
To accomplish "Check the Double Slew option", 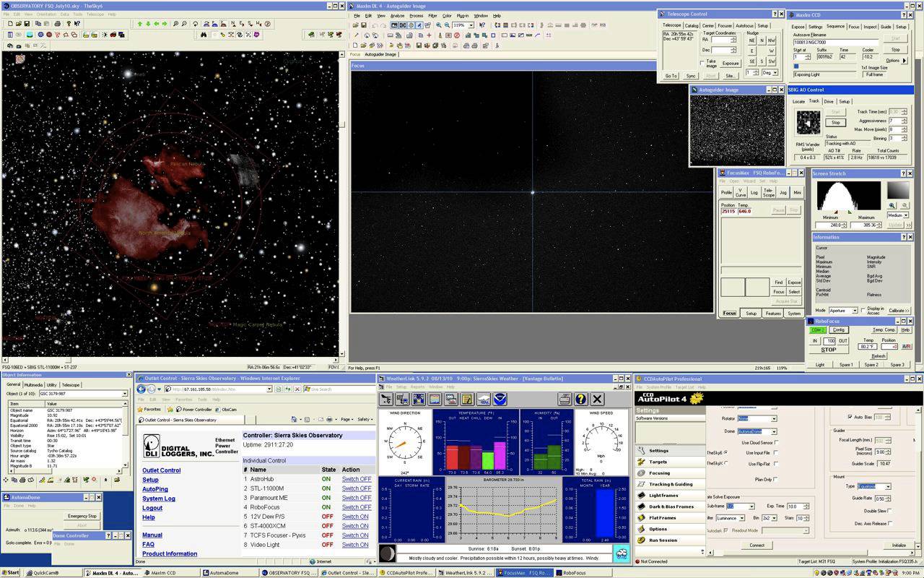I will pos(889,511).
